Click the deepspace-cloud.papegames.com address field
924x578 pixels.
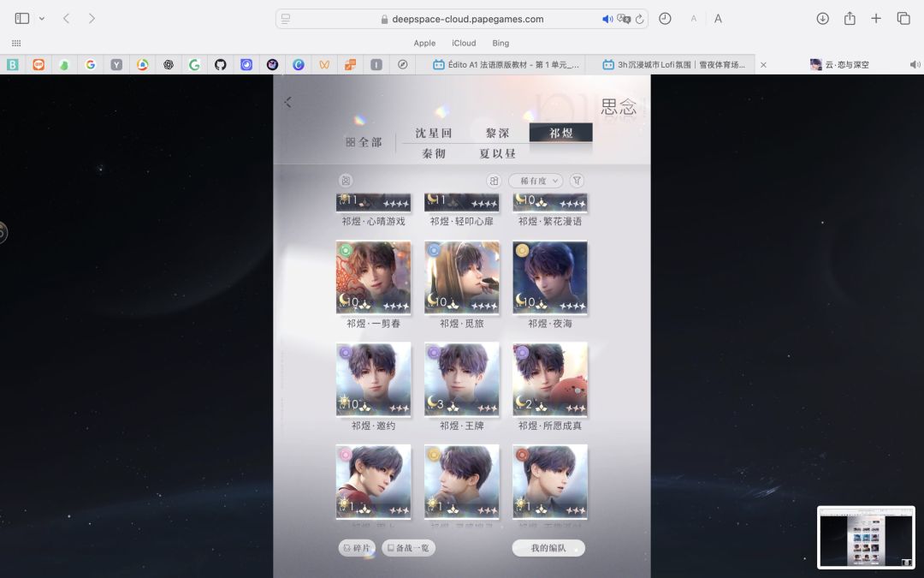(x=462, y=19)
